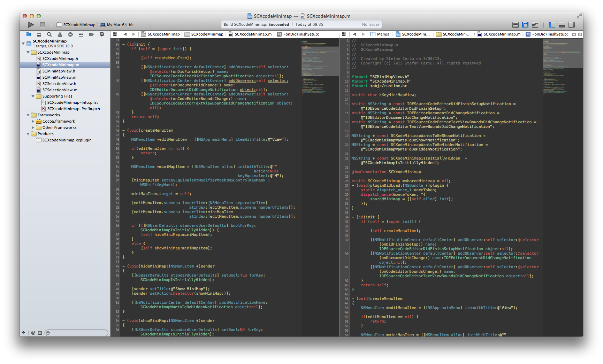Open the Debug navigator icon

point(81,34)
